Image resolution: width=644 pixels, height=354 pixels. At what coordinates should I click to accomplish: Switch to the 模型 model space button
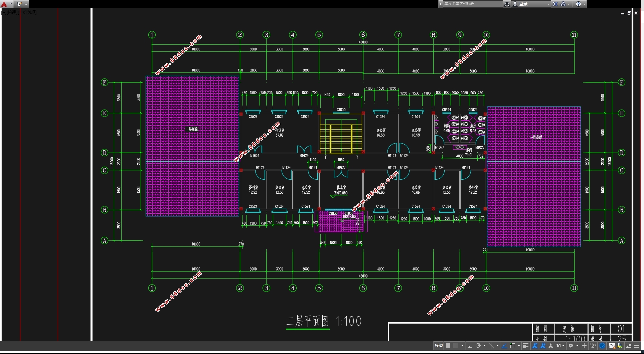point(439,346)
